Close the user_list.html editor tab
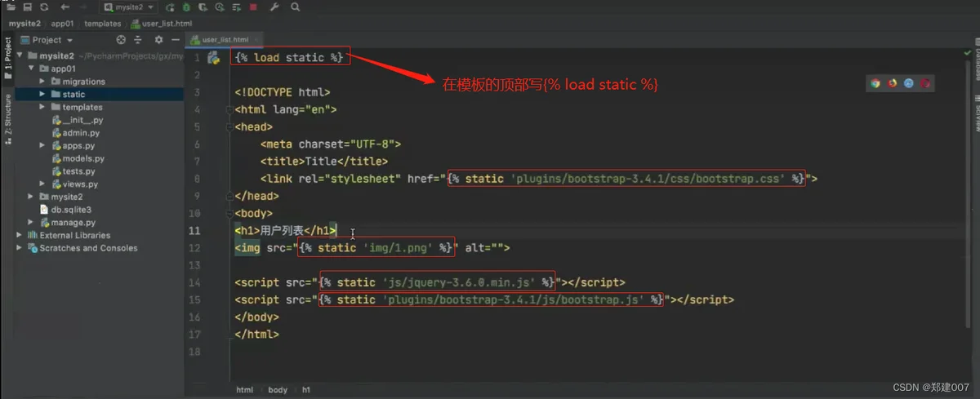 [x=255, y=39]
